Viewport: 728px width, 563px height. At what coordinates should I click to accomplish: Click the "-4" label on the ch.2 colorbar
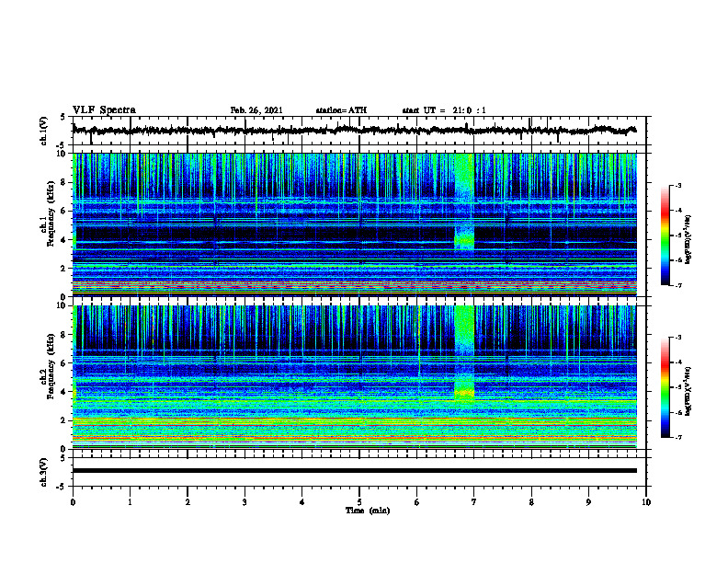tap(677, 362)
